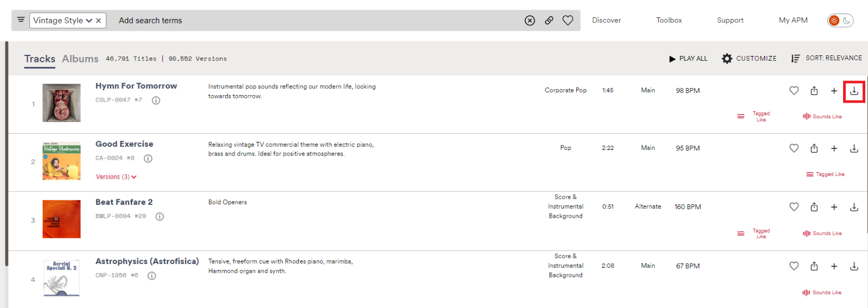
Task: Download the Beat Fanfare 2 track
Action: tap(854, 207)
